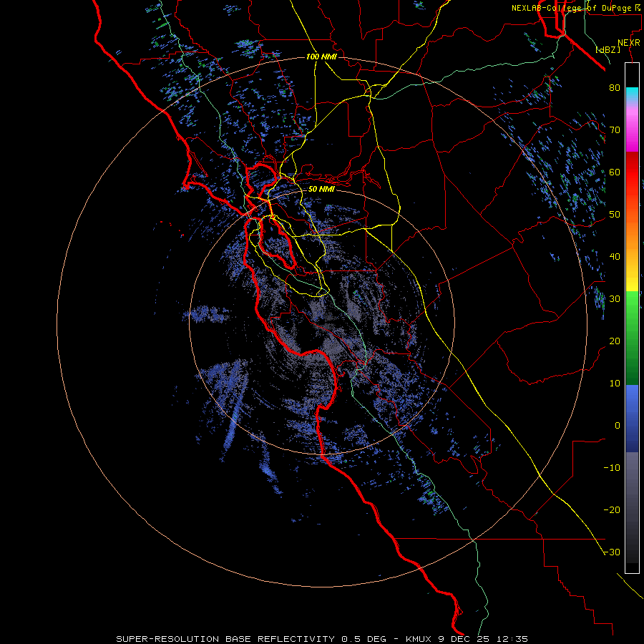644x644 pixels.
Task: Select the "50" value on the dBZ scale
Action: coord(615,215)
